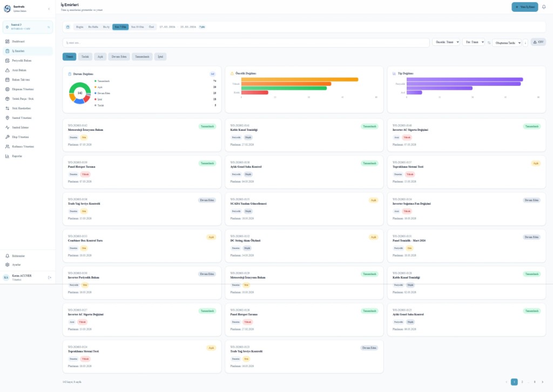This screenshot has width=553, height=392.
Task: Click the current page 1 button
Action: 514,382
